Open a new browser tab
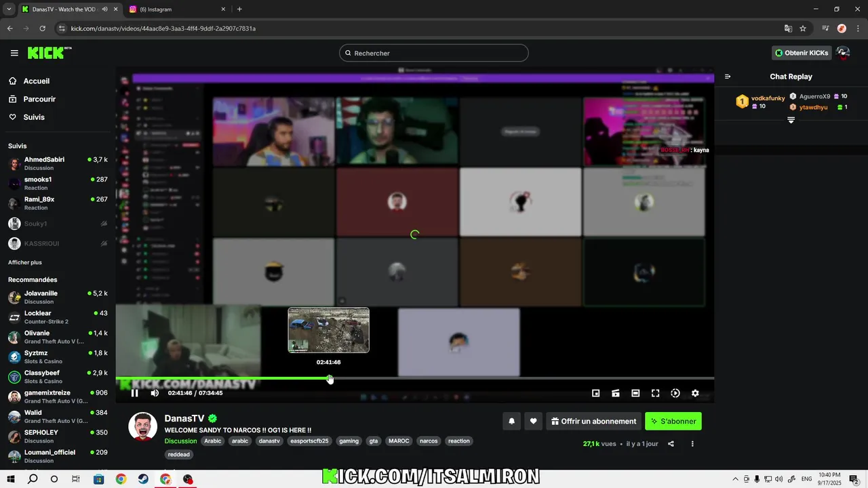Screen dimensions: 868x488 [x=239, y=9]
